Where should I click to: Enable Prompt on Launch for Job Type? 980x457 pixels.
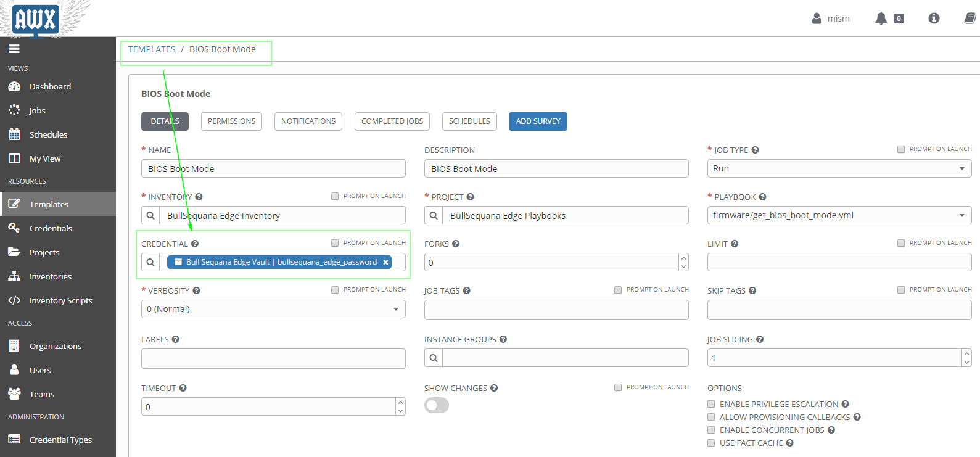click(901, 149)
